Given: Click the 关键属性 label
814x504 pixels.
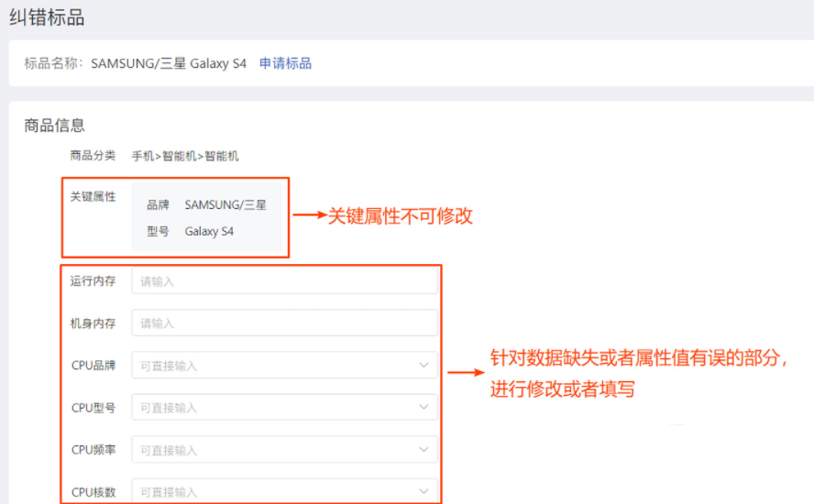Looking at the screenshot, I should 93,196.
